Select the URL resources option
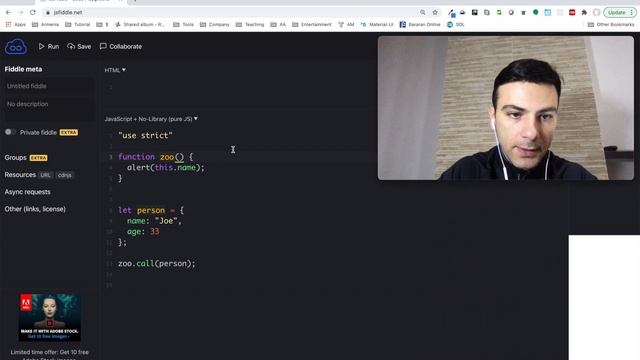Screen dimensions: 640x360 45,175
